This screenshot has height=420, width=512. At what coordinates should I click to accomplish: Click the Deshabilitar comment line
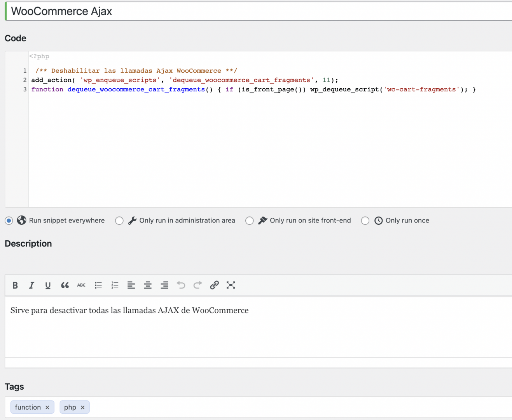click(136, 71)
